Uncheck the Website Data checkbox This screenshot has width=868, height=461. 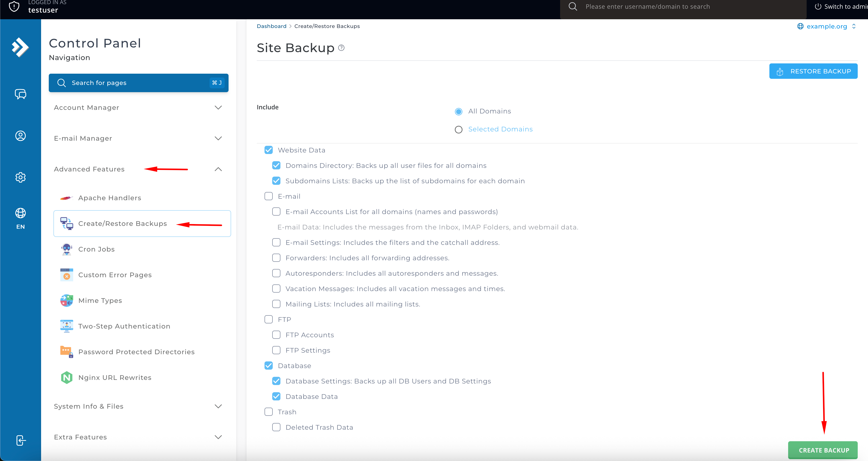[x=269, y=150]
